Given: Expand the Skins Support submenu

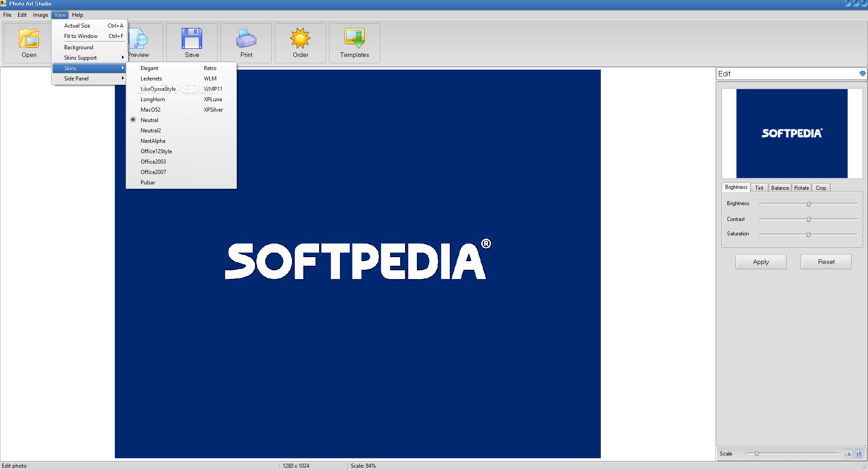Looking at the screenshot, I should pos(90,57).
